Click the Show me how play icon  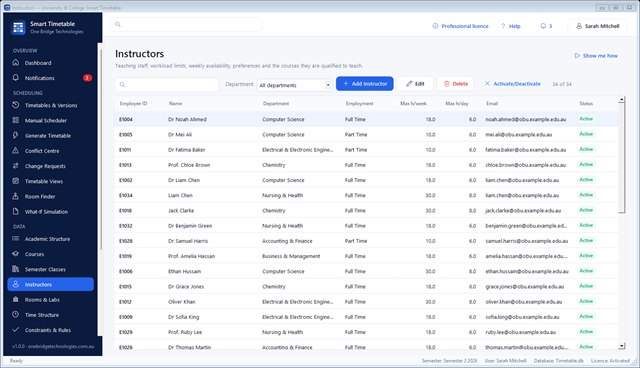coord(577,55)
